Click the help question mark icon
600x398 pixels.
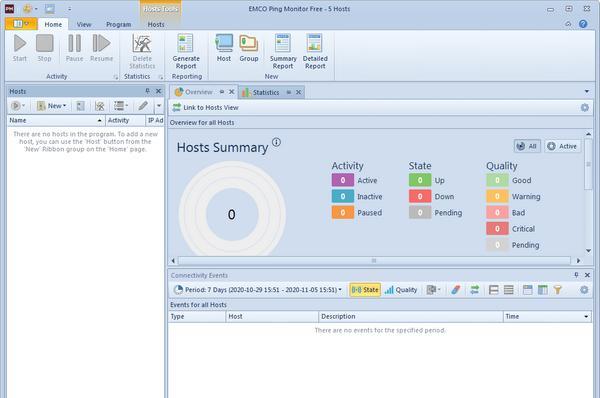(x=583, y=24)
